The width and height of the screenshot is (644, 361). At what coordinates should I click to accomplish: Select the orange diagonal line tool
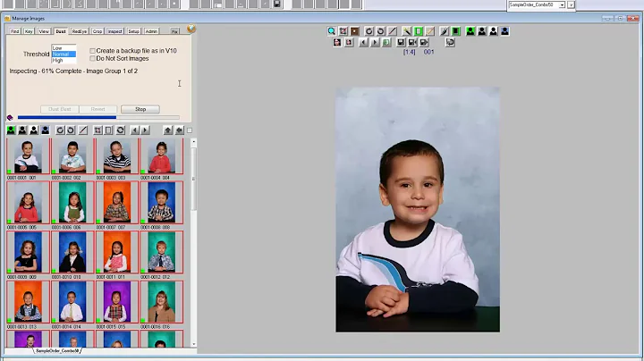pyautogui.click(x=430, y=31)
